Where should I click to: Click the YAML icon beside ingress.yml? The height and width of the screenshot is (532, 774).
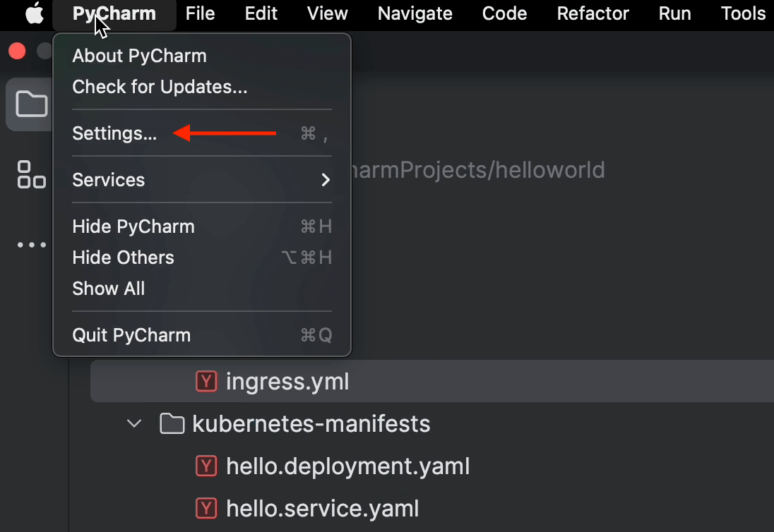[206, 382]
